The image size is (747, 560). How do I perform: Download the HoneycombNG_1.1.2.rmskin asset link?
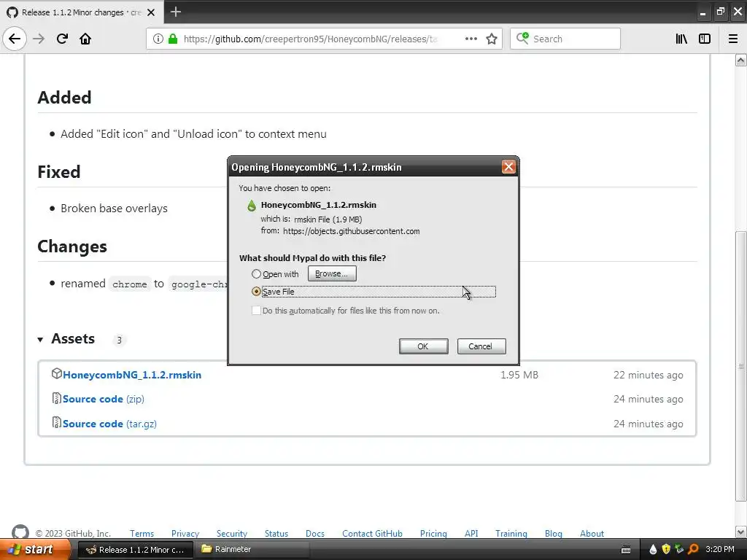click(132, 375)
